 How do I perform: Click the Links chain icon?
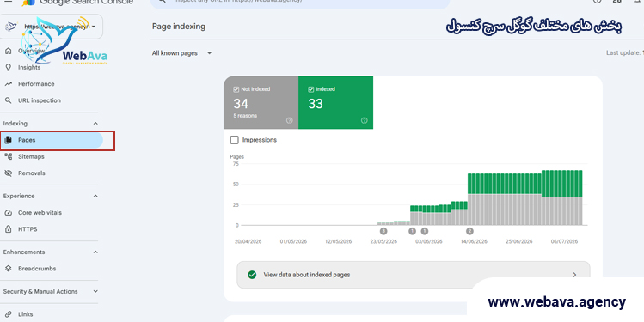pyautogui.click(x=9, y=314)
